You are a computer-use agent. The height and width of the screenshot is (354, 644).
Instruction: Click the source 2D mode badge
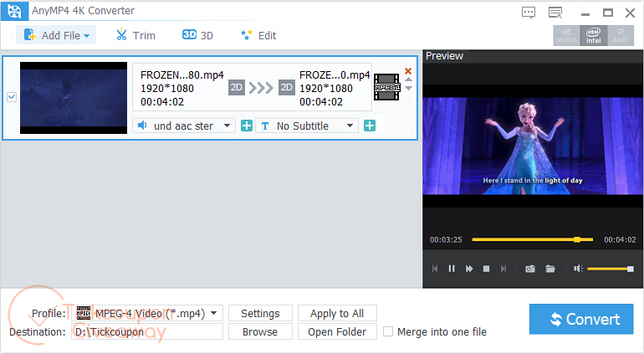pyautogui.click(x=236, y=88)
